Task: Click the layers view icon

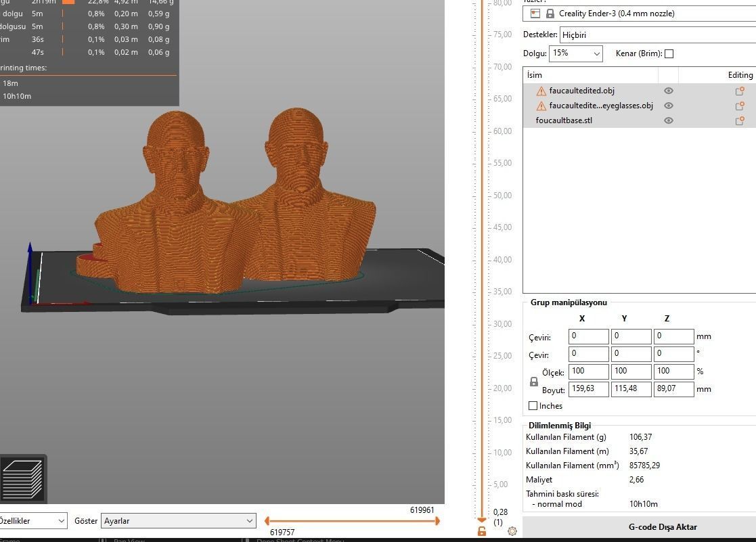Action: (x=22, y=479)
